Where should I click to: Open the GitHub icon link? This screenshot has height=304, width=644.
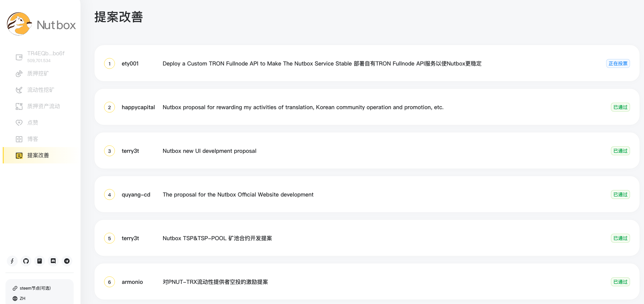click(x=26, y=261)
